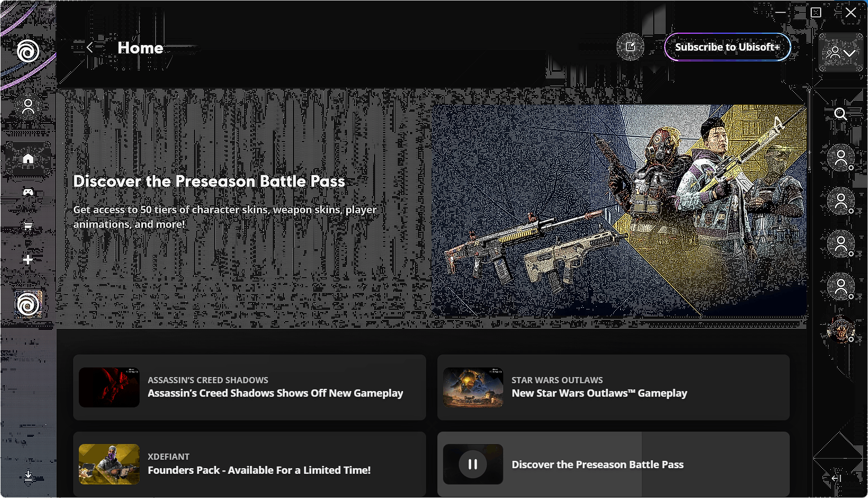Click the Home page scrollbar thumb
868x498 pixels.
pyautogui.click(x=809, y=131)
